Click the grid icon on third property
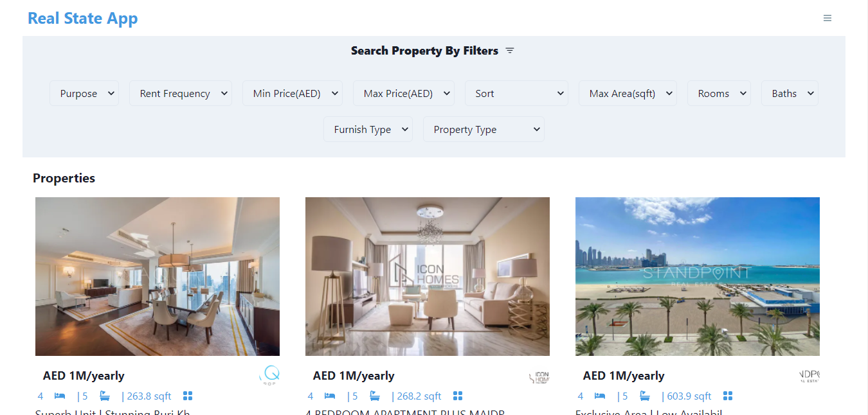This screenshot has height=415, width=868. tap(728, 396)
